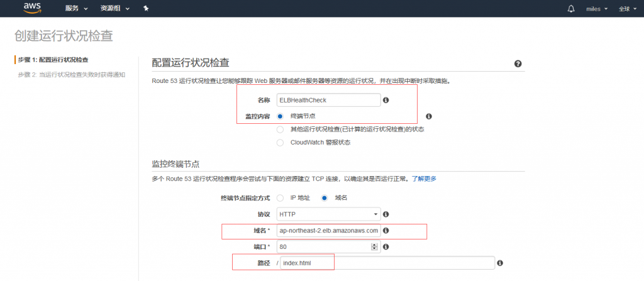Click the 配置运行状况检查 section heading
Image resolution: width=644 pixels, height=281 pixels.
pos(191,62)
